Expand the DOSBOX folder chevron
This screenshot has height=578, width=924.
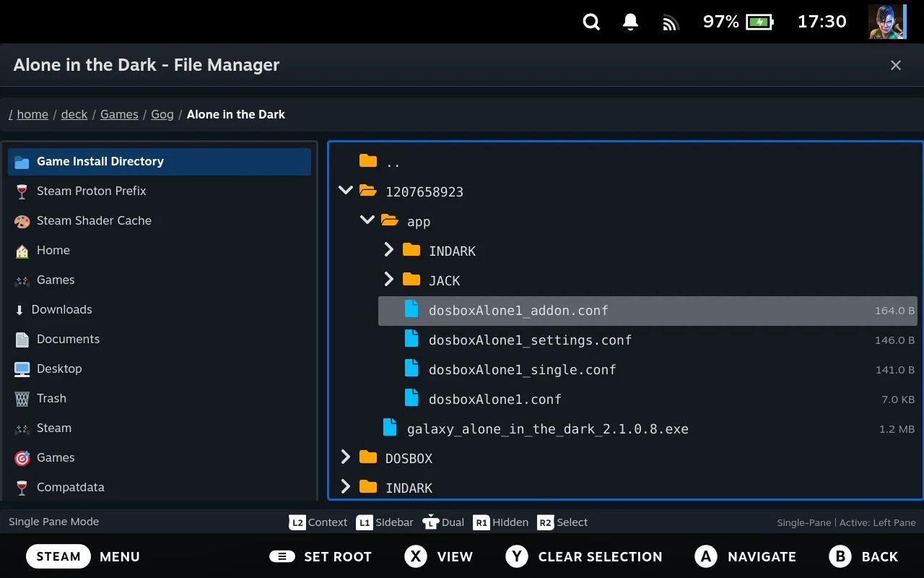346,457
